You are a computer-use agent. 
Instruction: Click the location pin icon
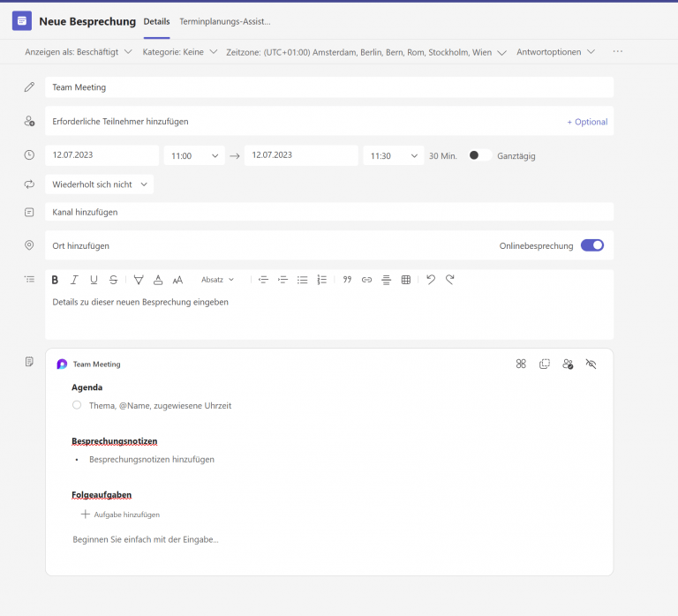[29, 245]
